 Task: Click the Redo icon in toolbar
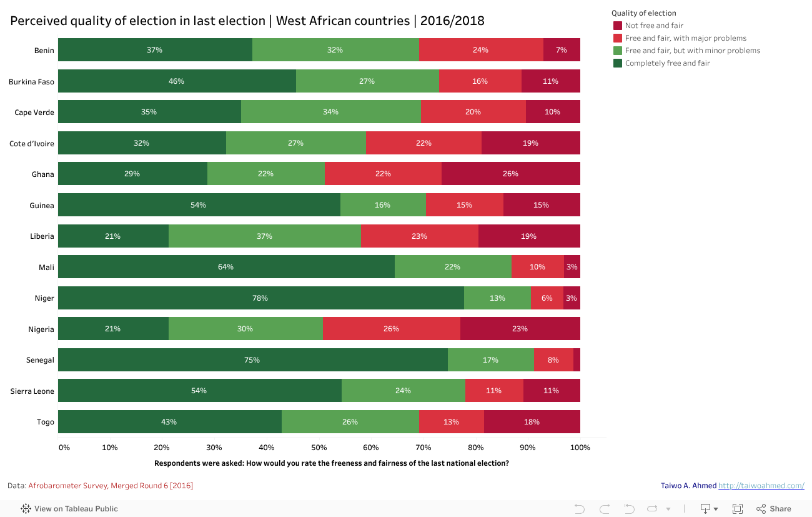(604, 509)
